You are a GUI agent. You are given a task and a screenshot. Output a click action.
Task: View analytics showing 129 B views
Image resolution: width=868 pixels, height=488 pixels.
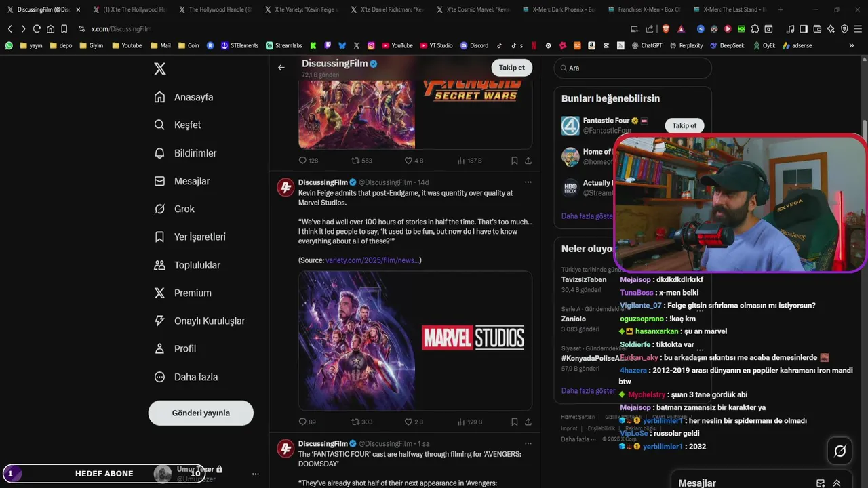pos(469,422)
